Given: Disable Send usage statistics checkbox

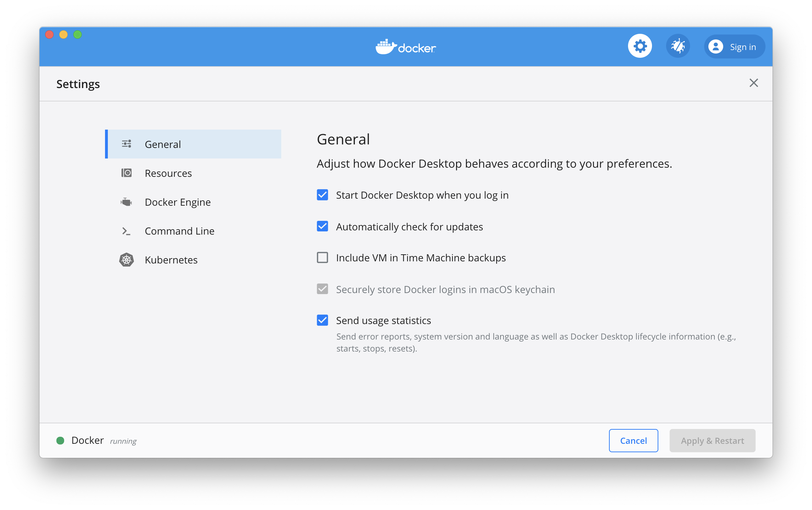Looking at the screenshot, I should tap(323, 320).
